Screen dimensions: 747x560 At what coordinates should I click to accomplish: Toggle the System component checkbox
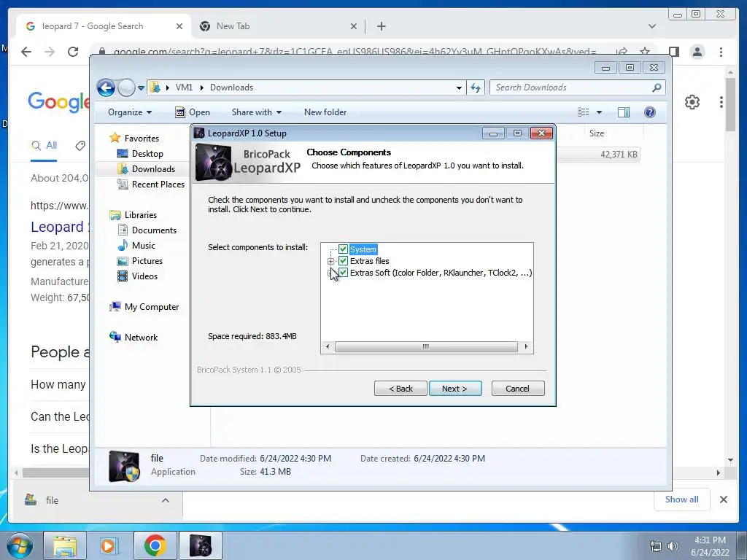[x=343, y=249]
